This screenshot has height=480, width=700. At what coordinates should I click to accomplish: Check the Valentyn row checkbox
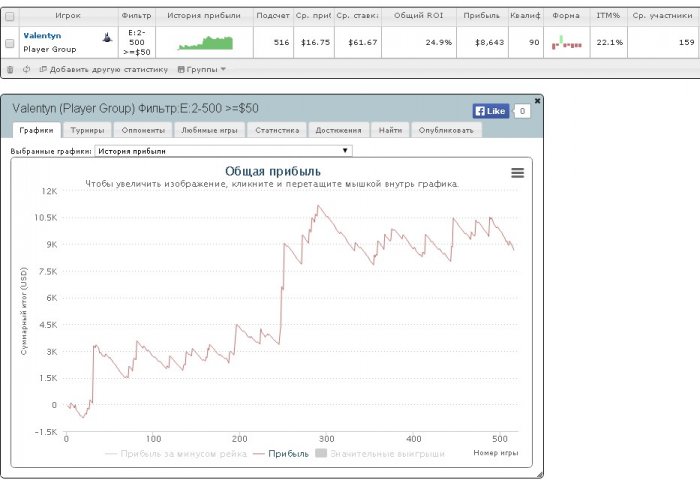(x=10, y=42)
